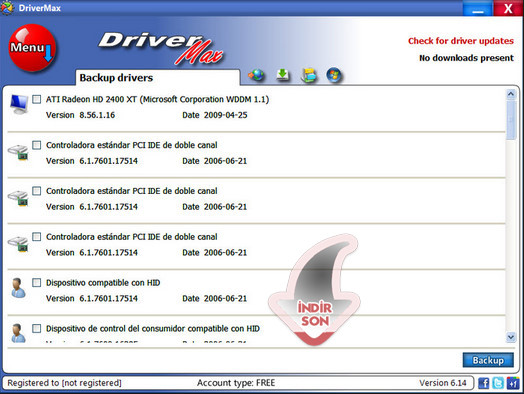
Task: Open the Twitter share icon
Action: click(498, 383)
